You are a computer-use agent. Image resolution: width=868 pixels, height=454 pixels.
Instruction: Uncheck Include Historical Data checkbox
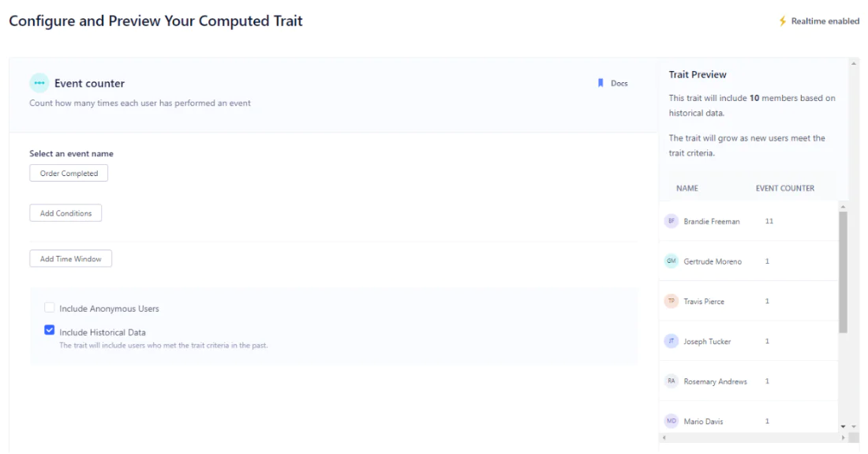(50, 331)
